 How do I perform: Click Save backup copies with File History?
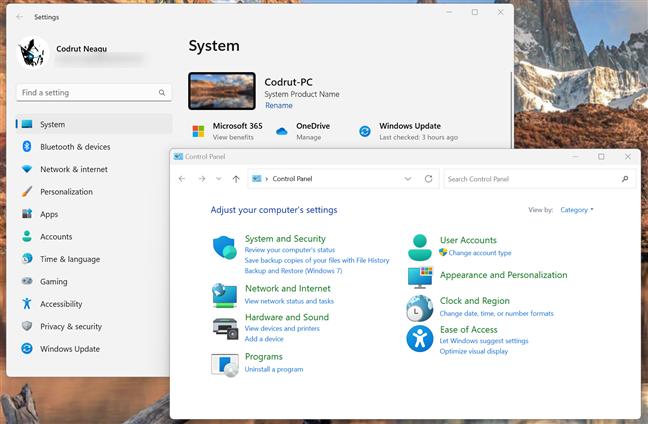pos(317,260)
